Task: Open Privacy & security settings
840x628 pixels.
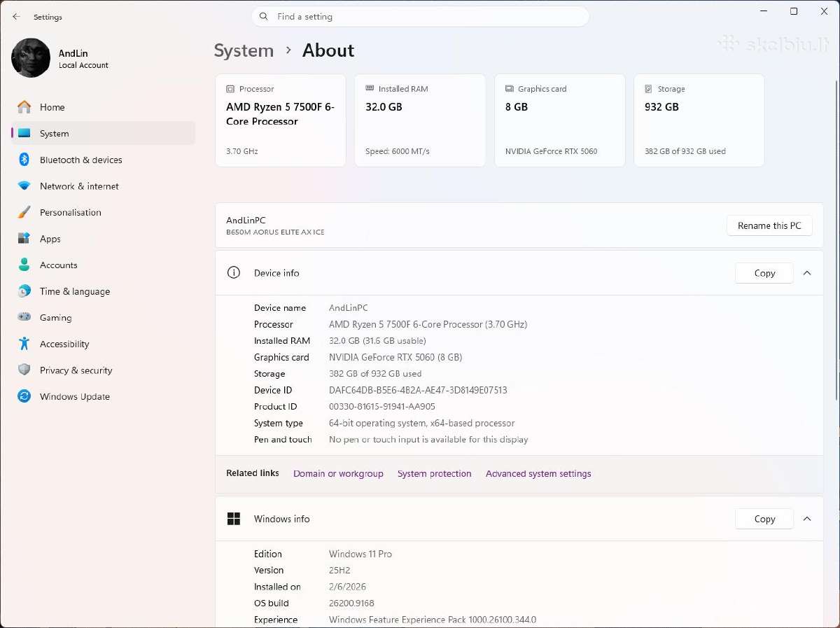Action: click(x=103, y=370)
